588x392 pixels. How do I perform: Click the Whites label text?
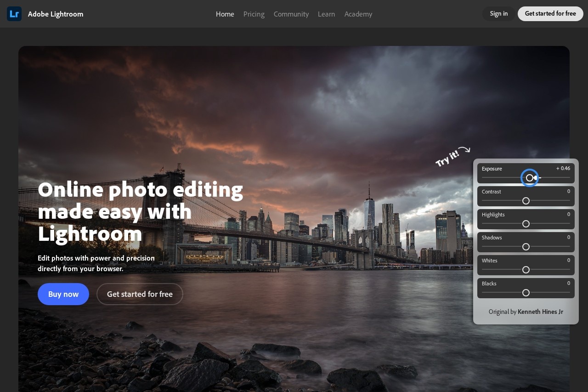pos(490,261)
